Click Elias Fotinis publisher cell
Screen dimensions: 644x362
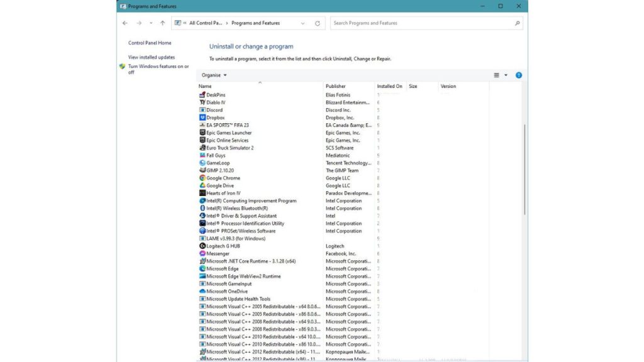338,95
